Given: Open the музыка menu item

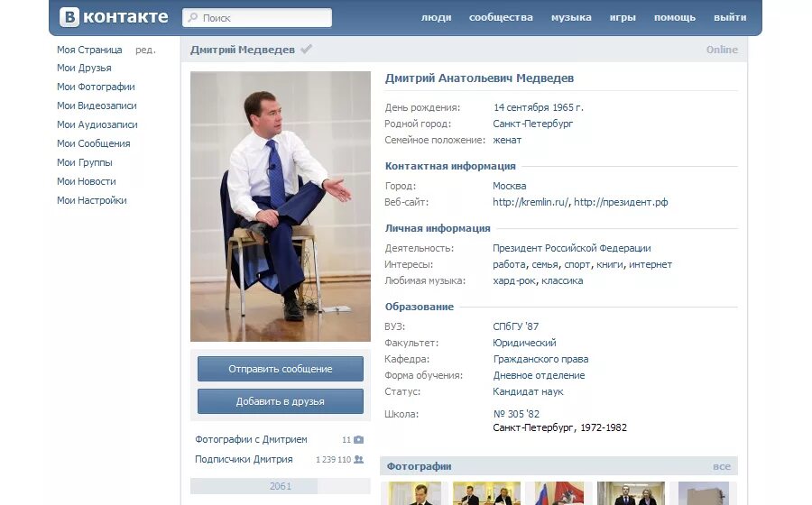Looking at the screenshot, I should [571, 17].
